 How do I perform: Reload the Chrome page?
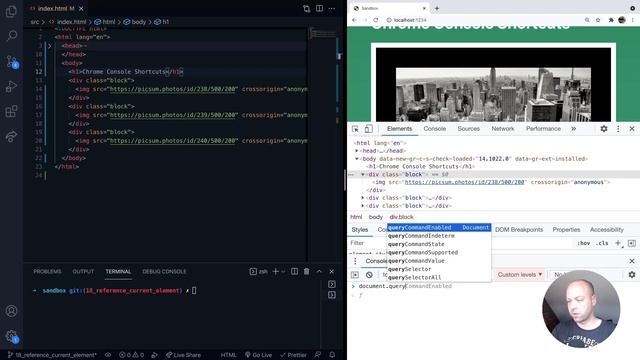click(376, 20)
